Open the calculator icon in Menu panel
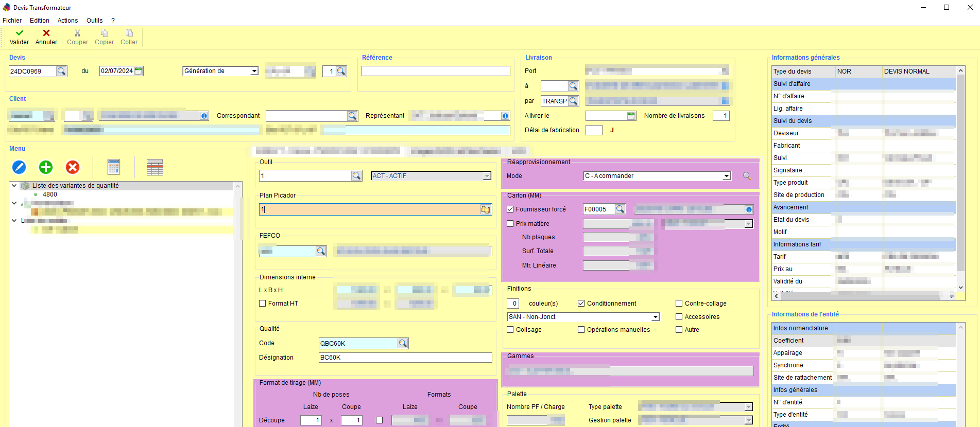 [114, 167]
